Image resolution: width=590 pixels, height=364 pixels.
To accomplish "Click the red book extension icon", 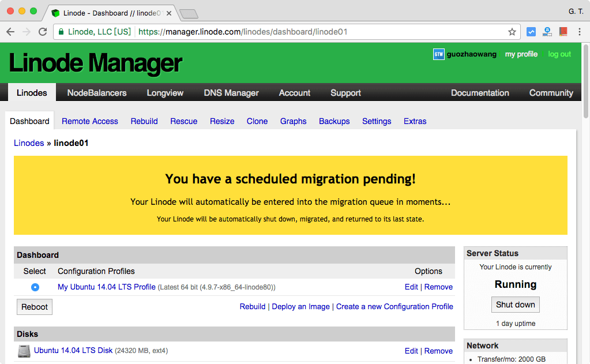I will coord(563,32).
